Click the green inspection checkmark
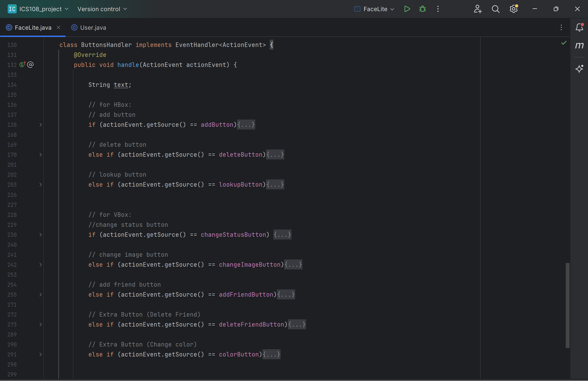Viewport: 588px width, 381px height. pos(564,43)
